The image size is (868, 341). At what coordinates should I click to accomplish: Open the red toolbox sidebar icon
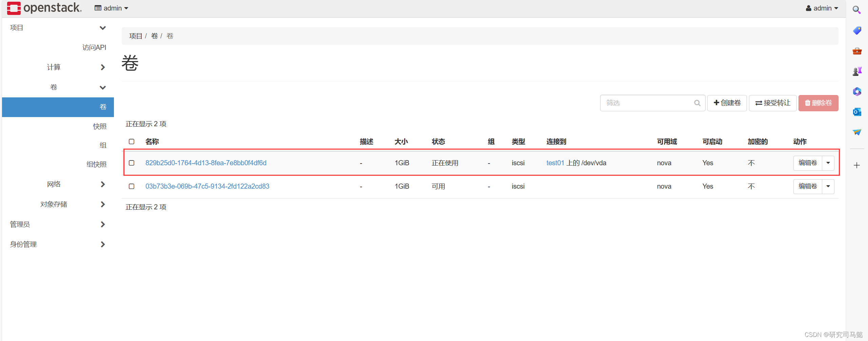(x=857, y=51)
